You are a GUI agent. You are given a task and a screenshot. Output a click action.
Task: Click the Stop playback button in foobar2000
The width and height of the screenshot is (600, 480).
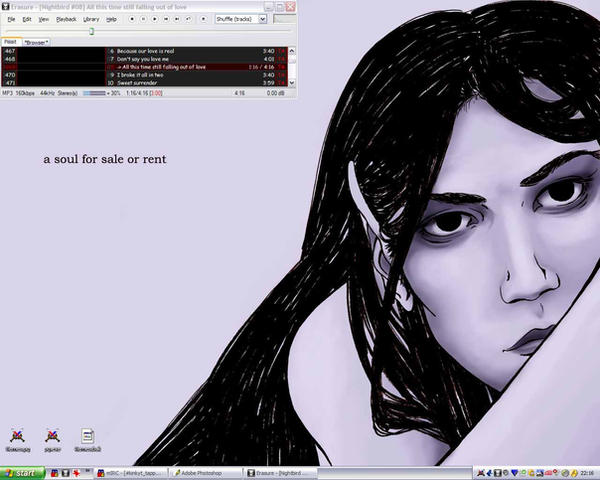(132, 19)
